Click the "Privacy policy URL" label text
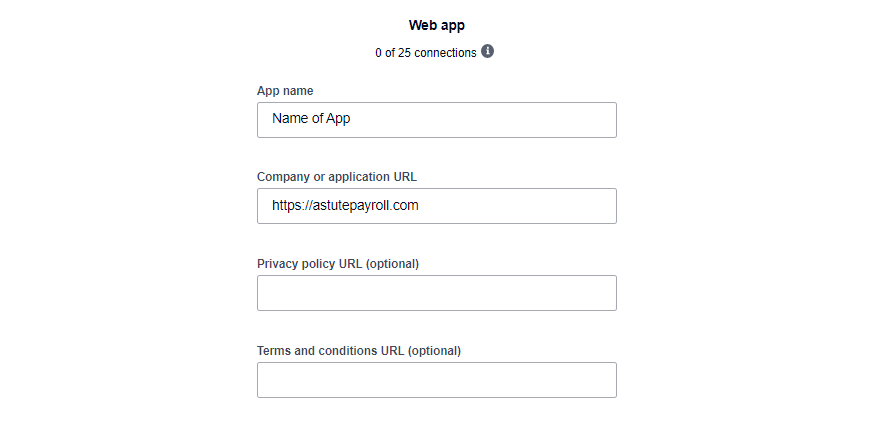The image size is (871, 437). (310, 264)
